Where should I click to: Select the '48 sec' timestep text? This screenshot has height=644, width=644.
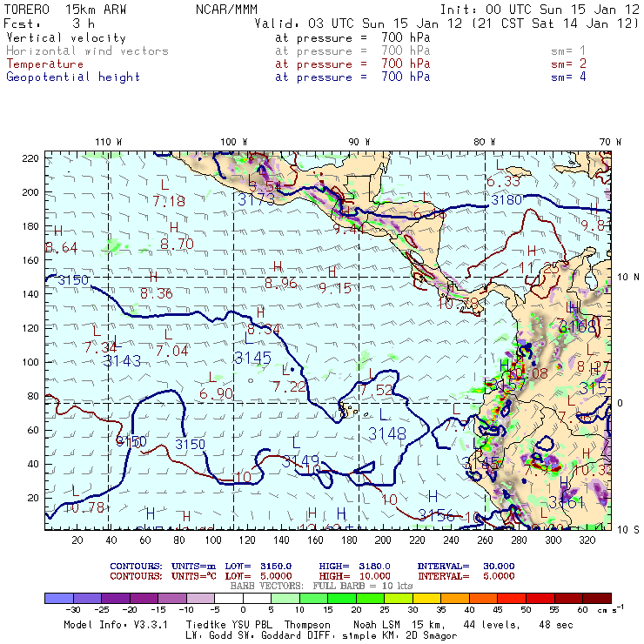click(x=556, y=625)
